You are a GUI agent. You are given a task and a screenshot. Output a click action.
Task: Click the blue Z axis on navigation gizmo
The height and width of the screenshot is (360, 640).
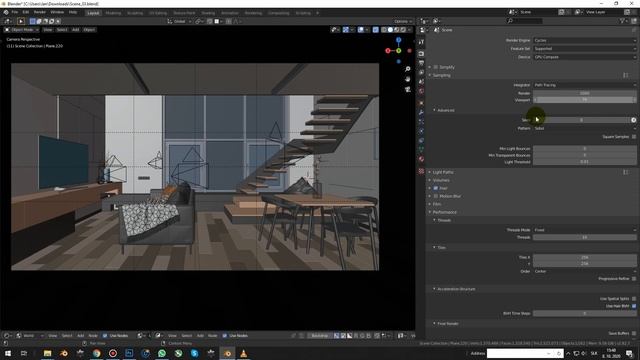(x=398, y=40)
